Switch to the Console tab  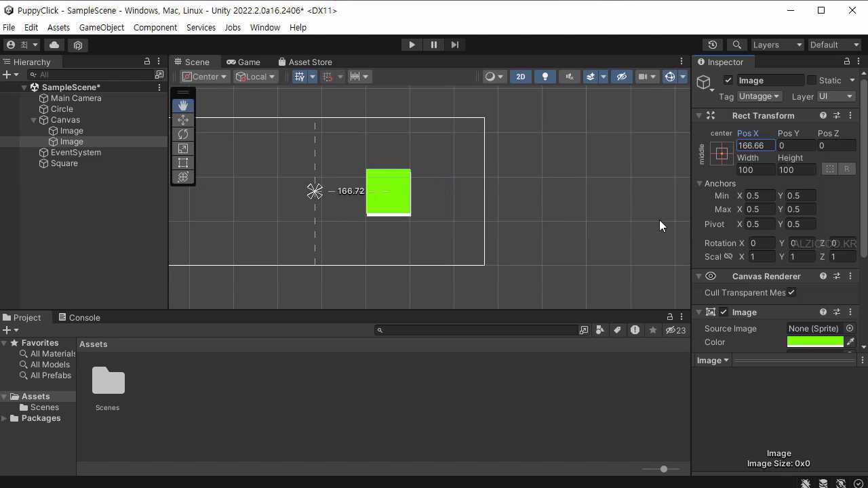[x=79, y=317]
